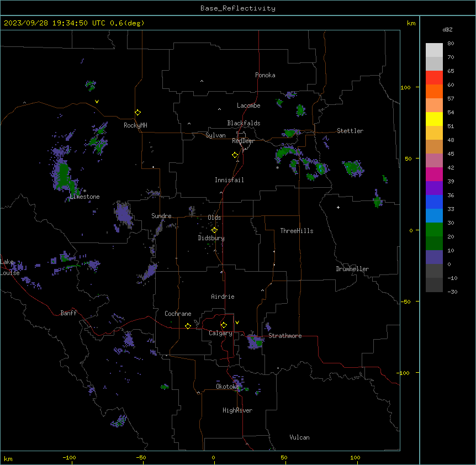Click the Lake Louise label
Image resolution: width=476 pixels, height=465 pixels.
click(10, 267)
